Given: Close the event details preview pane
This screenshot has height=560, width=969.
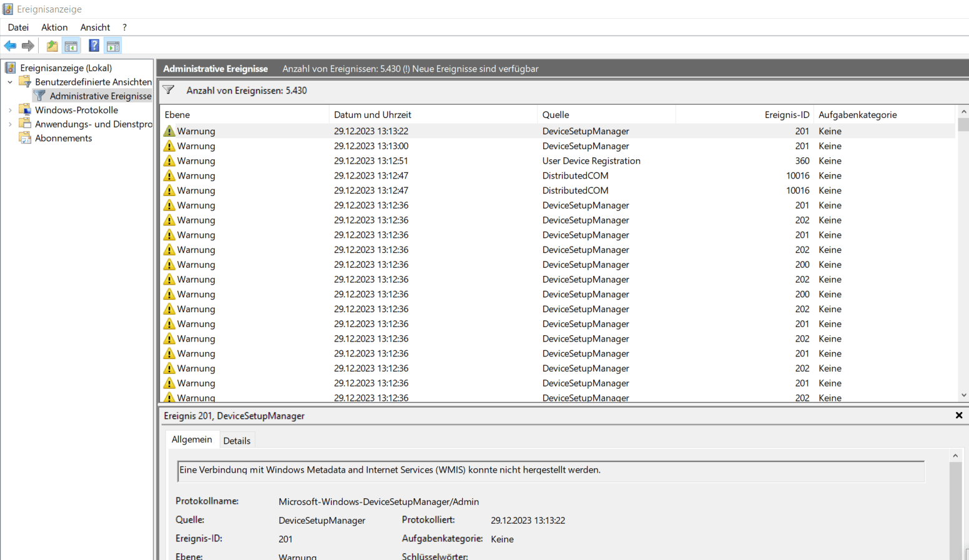Looking at the screenshot, I should pyautogui.click(x=959, y=415).
